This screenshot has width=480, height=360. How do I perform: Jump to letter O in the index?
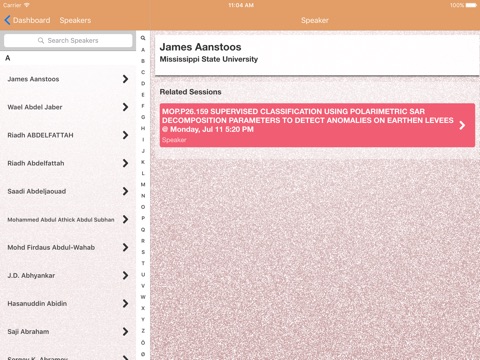coord(143,207)
